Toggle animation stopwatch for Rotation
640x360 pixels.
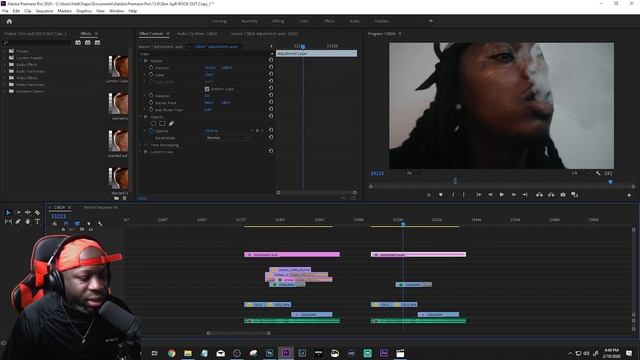[x=151, y=95]
